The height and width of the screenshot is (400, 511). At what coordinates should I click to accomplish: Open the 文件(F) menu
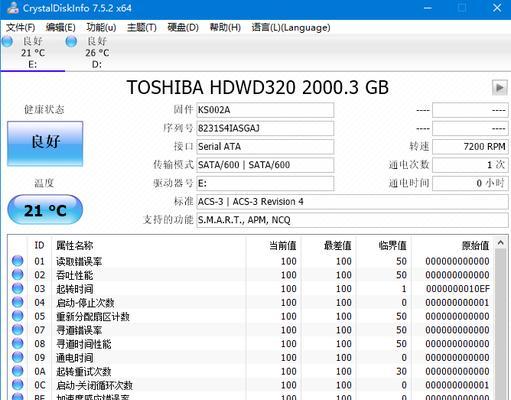point(20,27)
